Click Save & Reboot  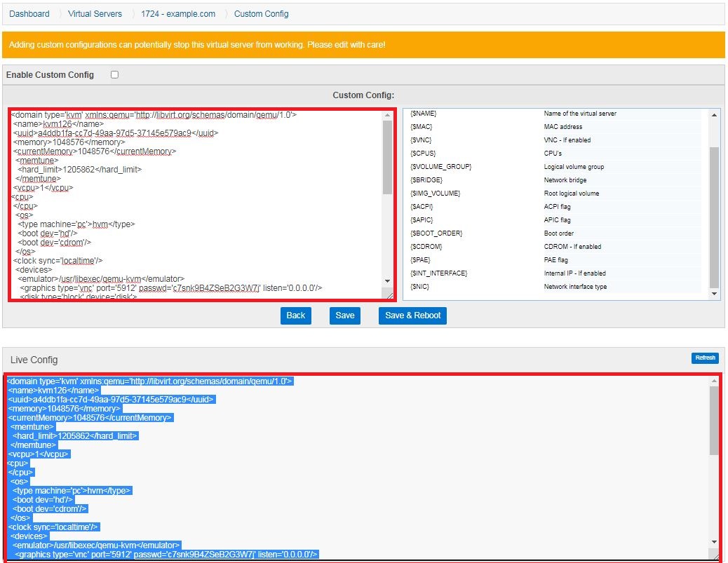pos(412,316)
